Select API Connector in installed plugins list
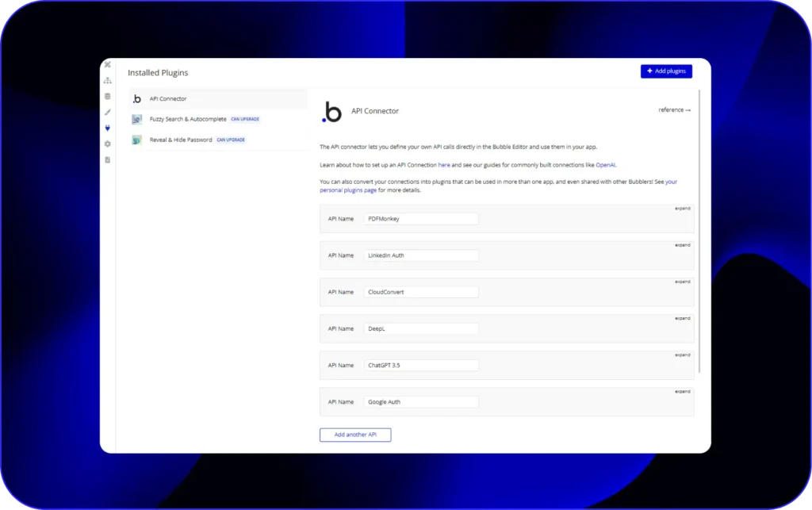Viewport: 812px width, 510px height. coord(168,99)
